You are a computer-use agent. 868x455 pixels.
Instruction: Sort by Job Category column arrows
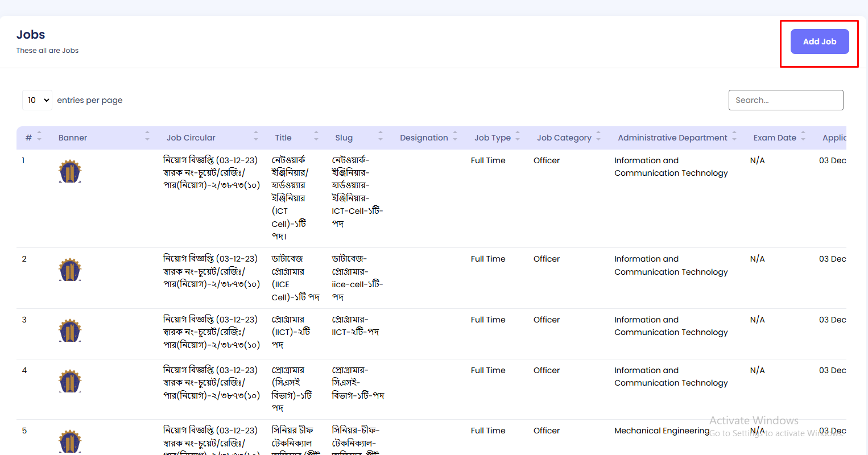tap(598, 137)
